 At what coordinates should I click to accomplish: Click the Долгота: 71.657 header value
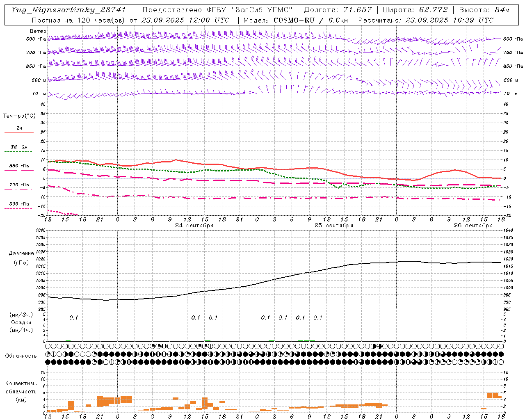(338, 10)
